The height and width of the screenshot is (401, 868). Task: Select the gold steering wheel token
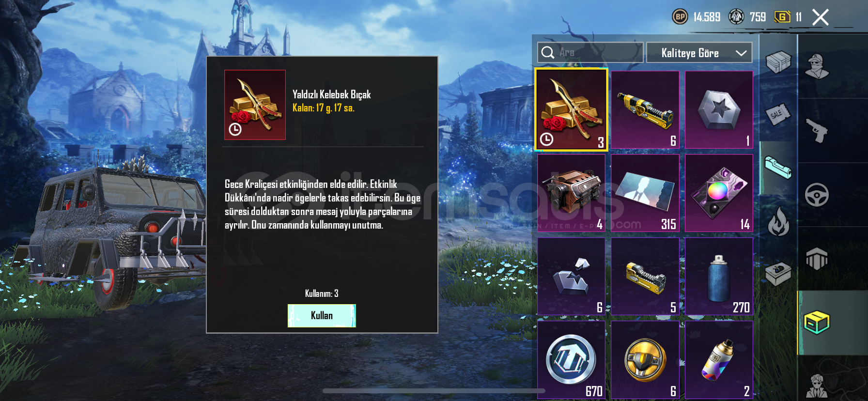[x=645, y=360]
